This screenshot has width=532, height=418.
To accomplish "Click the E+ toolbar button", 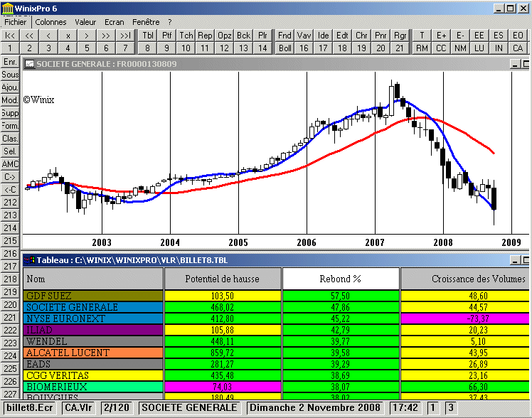I will 441,36.
